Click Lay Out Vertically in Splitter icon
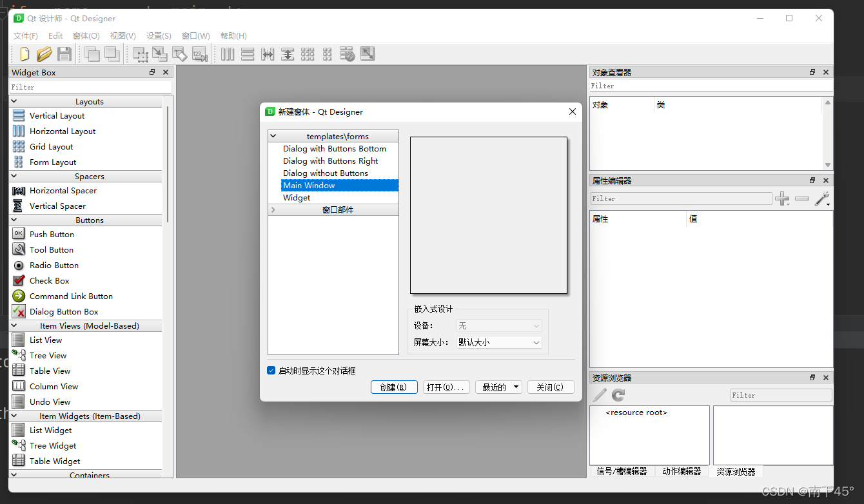This screenshot has height=504, width=864. coord(288,54)
